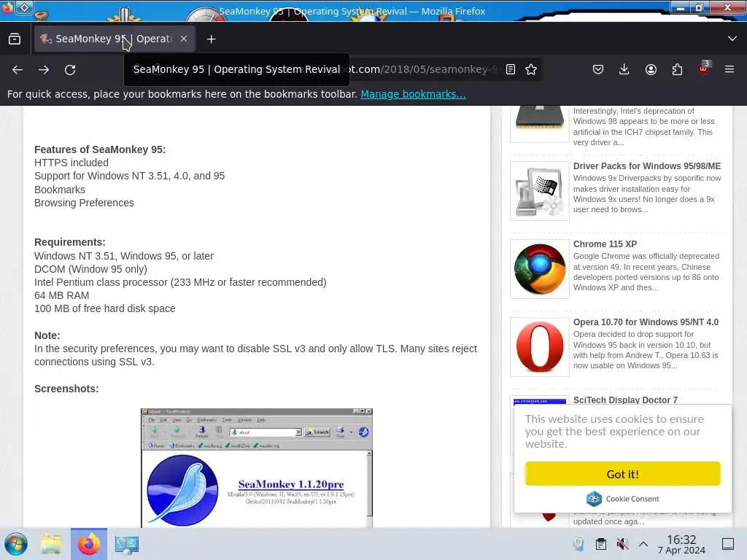The width and height of the screenshot is (747, 560).
Task: Reload the current page
Action: pyautogui.click(x=70, y=69)
